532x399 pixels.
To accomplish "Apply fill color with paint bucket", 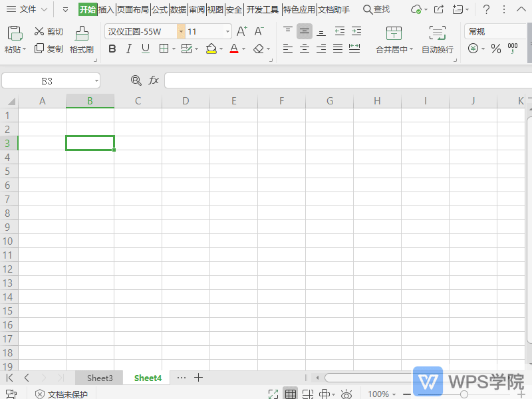I will [211, 49].
